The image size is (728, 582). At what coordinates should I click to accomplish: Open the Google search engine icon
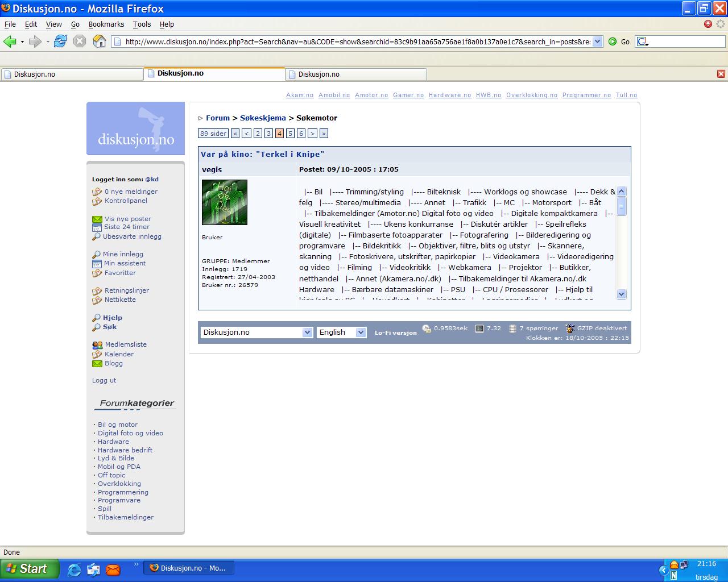pyautogui.click(x=642, y=41)
